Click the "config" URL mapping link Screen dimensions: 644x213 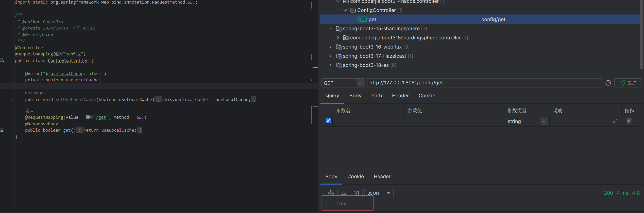[x=73, y=54]
